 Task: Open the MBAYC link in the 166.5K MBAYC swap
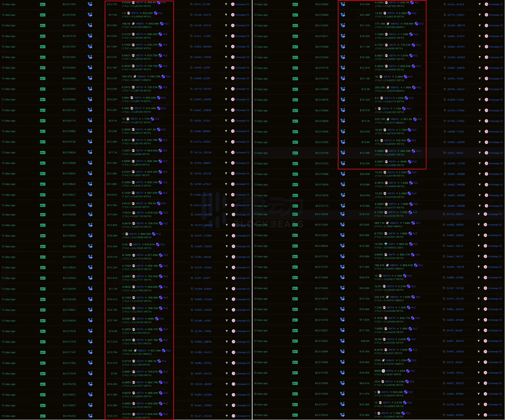coord(140,24)
